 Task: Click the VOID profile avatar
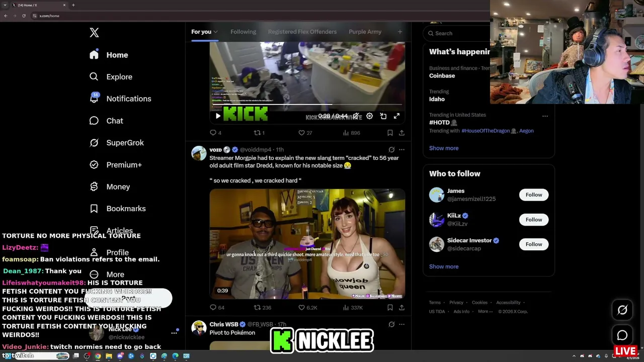[199, 153]
